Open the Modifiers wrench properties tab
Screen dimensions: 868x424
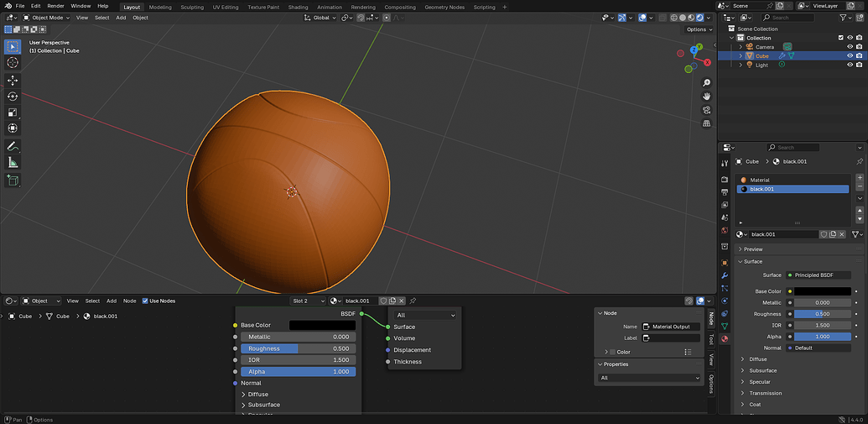click(725, 275)
